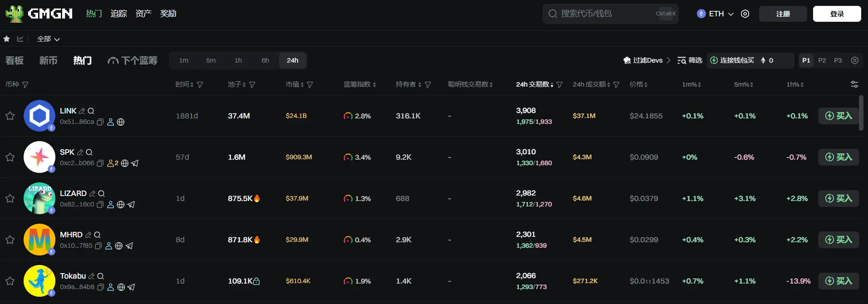Screen dimensions: 868x304
Task: Click the vertical scrollbar of the token list
Action: point(861,113)
